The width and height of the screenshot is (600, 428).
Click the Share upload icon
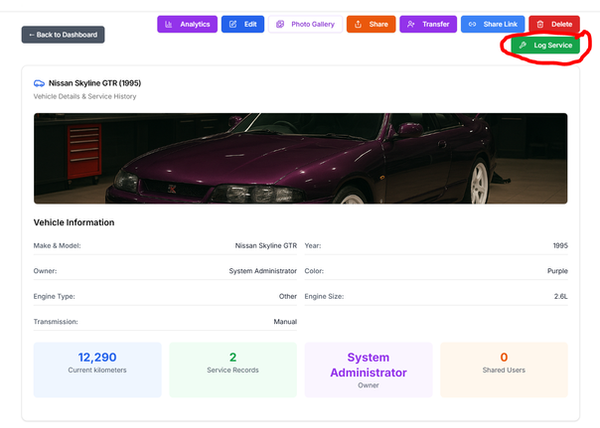pyautogui.click(x=358, y=24)
